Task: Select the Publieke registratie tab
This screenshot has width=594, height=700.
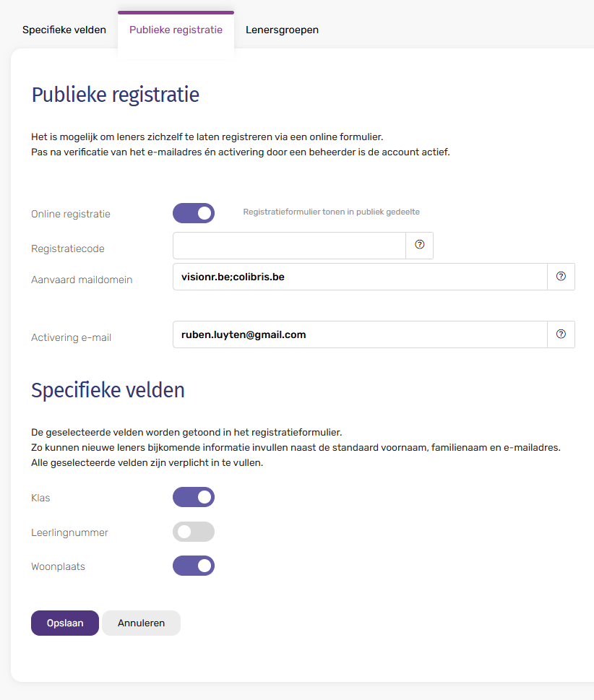Action: 176,30
